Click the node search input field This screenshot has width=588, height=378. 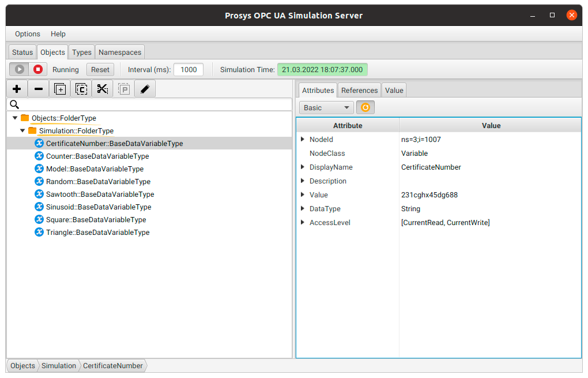149,104
